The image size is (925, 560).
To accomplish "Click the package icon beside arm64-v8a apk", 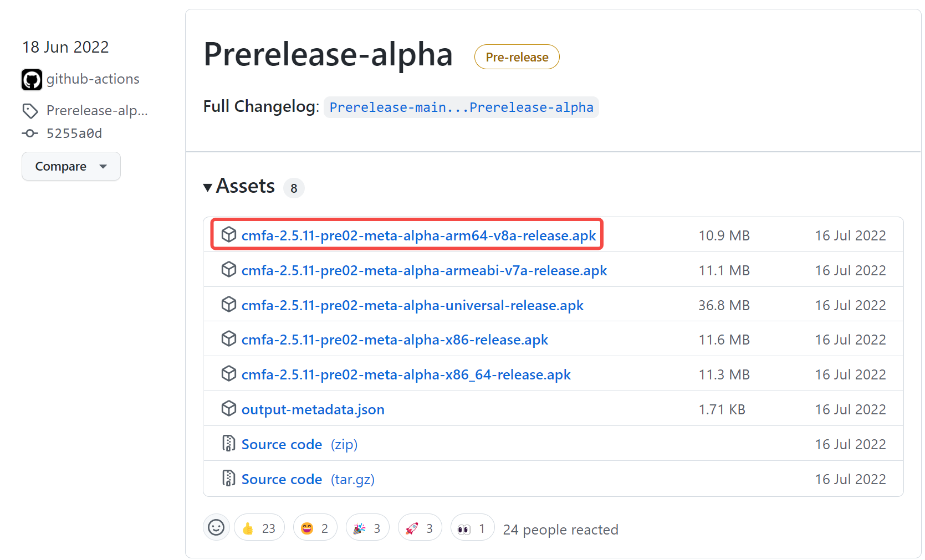I will tap(229, 234).
